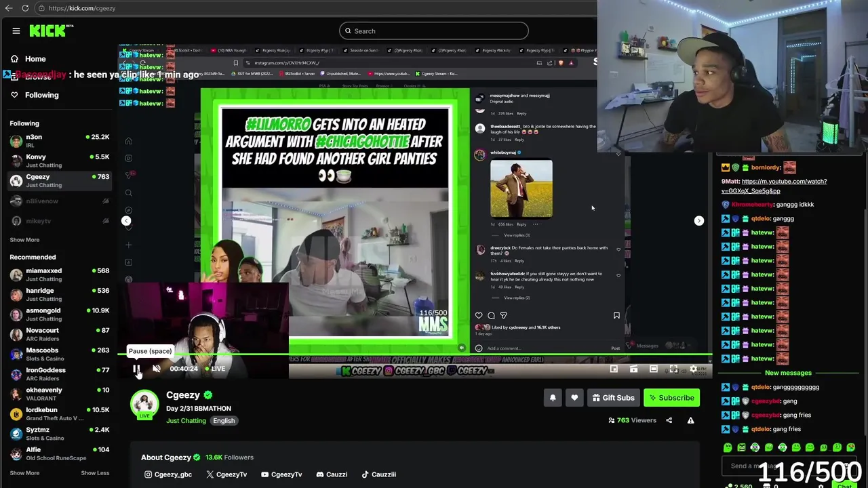Open Discord link Cauzzi
Screen dimensions: 868x488
coord(332,474)
